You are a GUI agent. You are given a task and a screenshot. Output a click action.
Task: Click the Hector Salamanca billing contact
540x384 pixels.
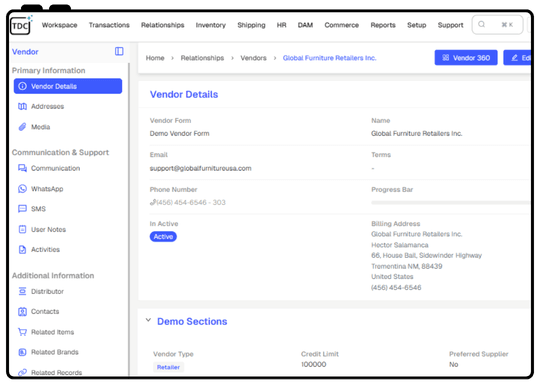[x=400, y=245]
